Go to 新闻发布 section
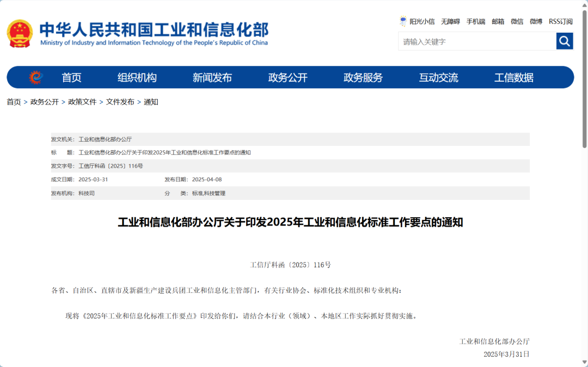The width and height of the screenshot is (588, 367). click(x=212, y=78)
